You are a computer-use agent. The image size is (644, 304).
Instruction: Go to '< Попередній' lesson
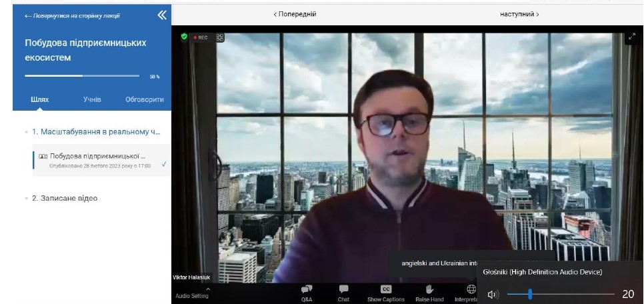click(x=295, y=14)
